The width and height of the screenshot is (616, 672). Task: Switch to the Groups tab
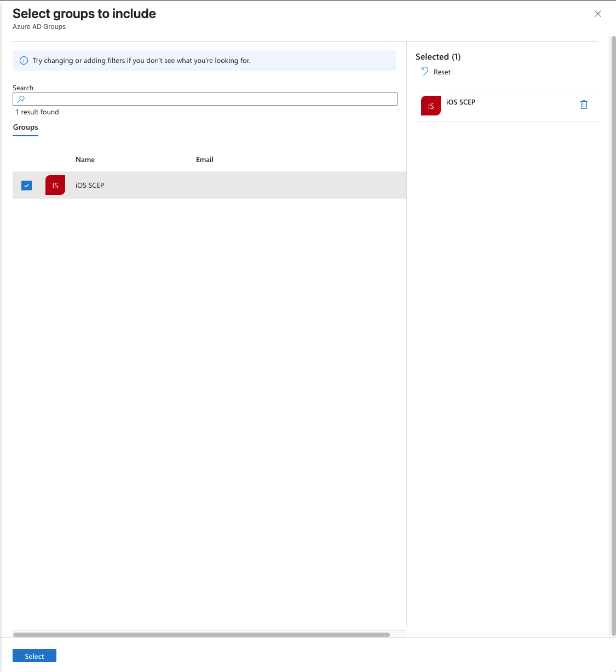(25, 127)
